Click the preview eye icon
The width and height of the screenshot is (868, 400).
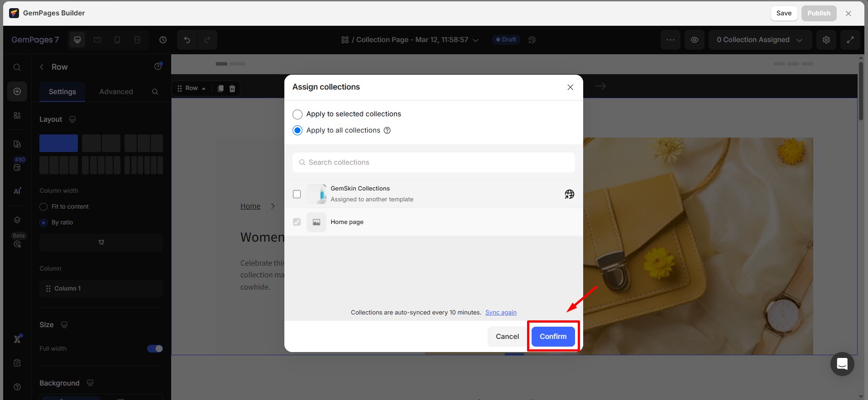pyautogui.click(x=694, y=40)
